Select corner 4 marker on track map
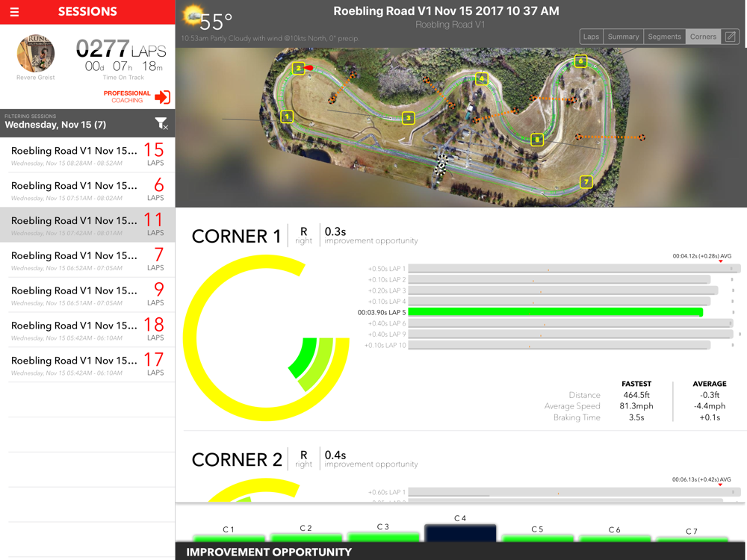Viewport: 747px width, 560px height. 482,78
